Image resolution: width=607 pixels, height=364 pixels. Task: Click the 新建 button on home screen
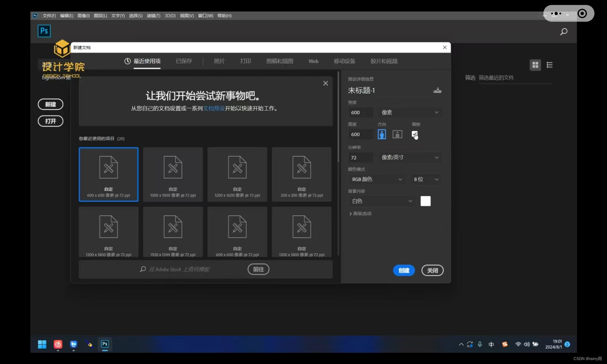click(50, 104)
